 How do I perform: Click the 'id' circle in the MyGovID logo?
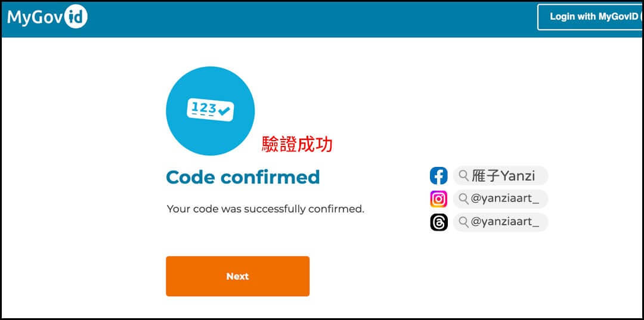pos(76,17)
